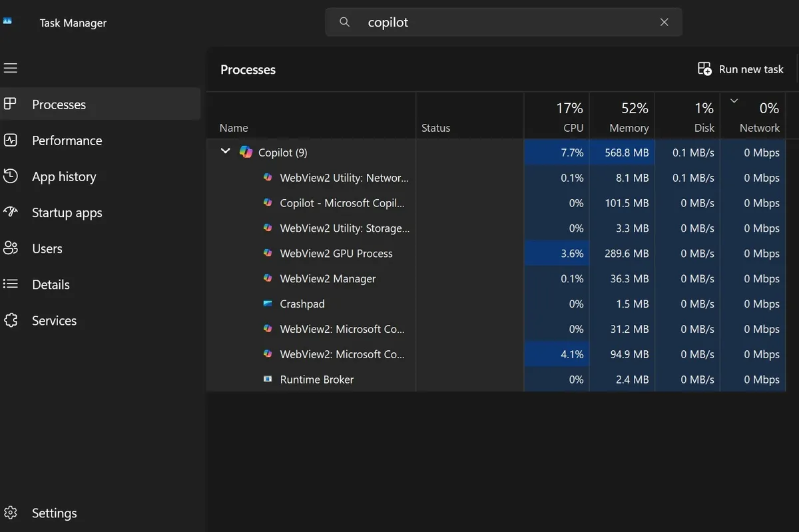Click the search magnifier icon
This screenshot has height=532, width=799.
pyautogui.click(x=344, y=22)
